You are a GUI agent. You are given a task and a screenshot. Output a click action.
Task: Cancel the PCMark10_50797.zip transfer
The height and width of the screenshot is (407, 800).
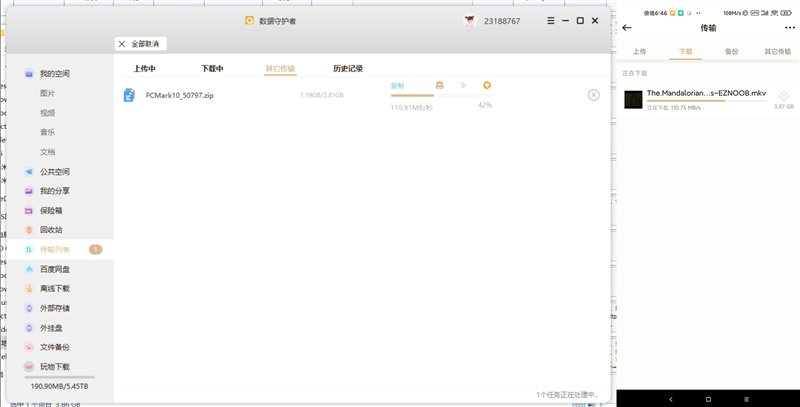593,95
